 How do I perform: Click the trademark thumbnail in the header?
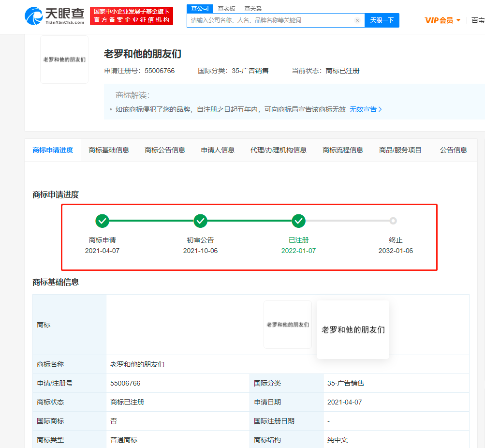(x=64, y=60)
